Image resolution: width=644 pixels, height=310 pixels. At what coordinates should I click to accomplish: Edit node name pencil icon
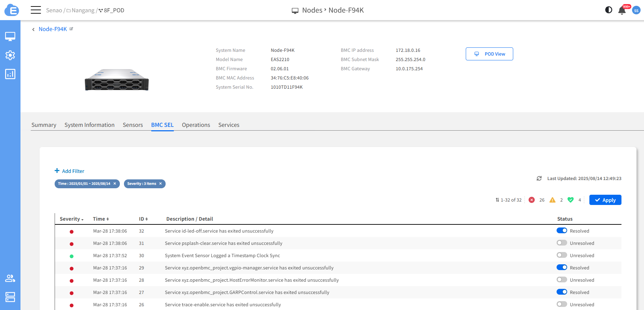coord(71,29)
